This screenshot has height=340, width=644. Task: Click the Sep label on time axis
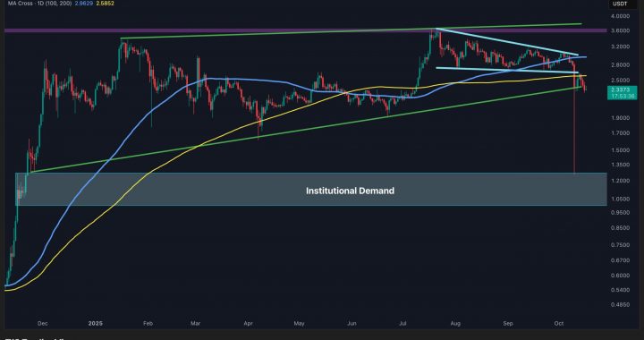coord(508,324)
